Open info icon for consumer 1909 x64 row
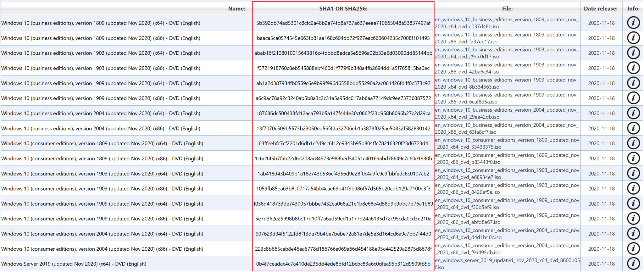 (633, 203)
